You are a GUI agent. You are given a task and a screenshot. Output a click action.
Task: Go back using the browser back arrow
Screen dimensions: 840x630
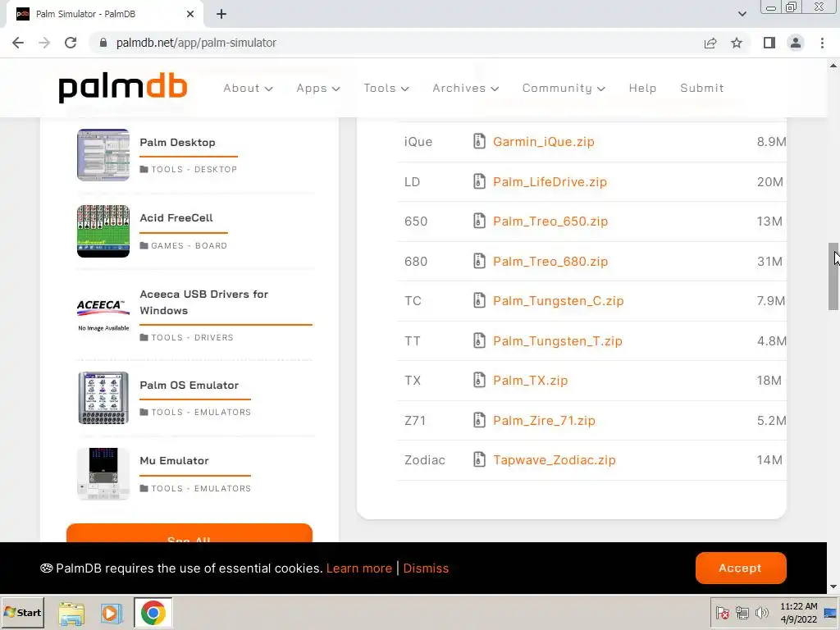pyautogui.click(x=18, y=43)
